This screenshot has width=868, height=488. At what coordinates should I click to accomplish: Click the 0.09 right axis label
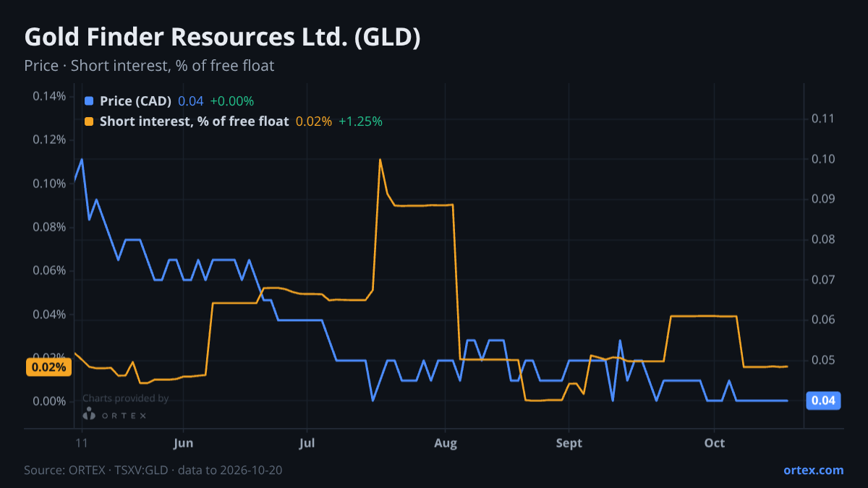(x=823, y=199)
